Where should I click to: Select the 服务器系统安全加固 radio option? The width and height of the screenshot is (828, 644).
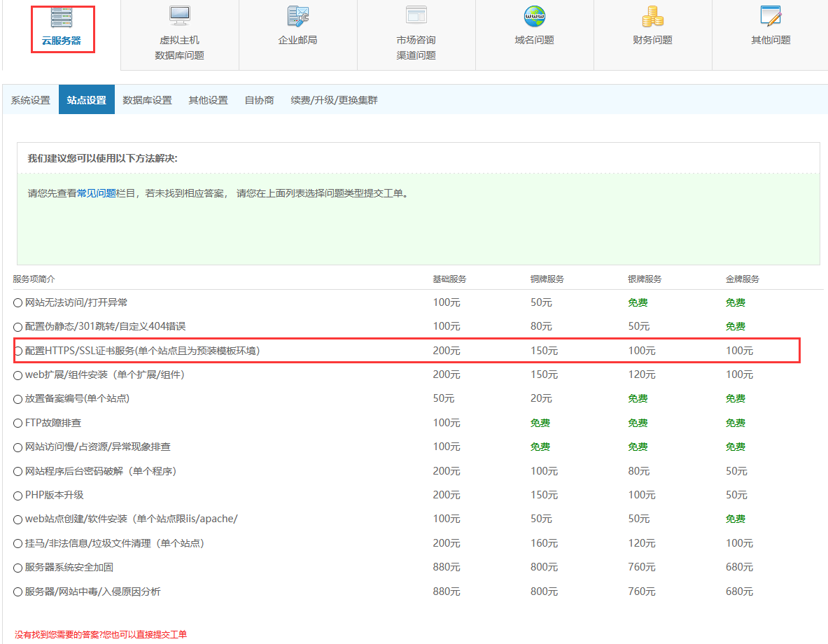tap(18, 568)
